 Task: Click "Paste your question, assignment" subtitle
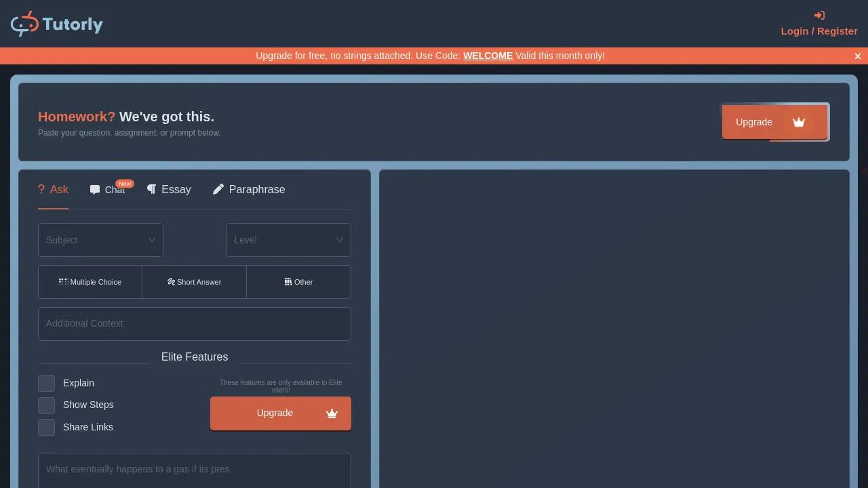click(x=130, y=133)
